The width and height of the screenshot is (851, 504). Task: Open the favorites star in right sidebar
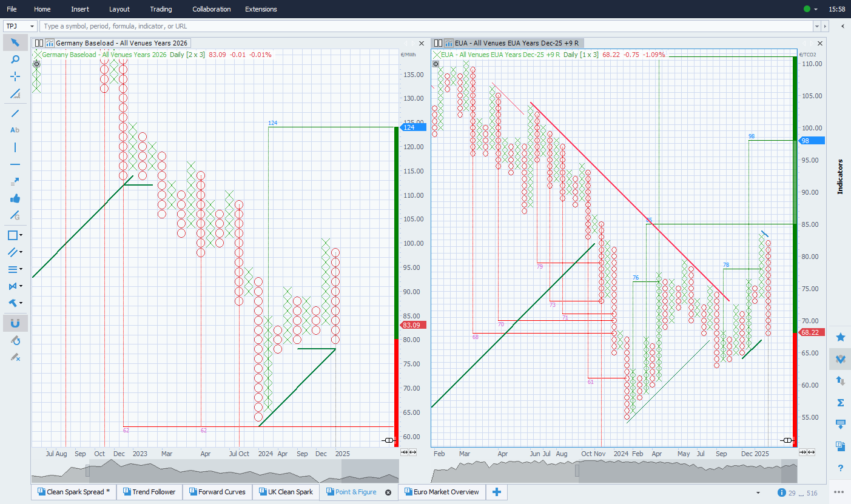840,337
